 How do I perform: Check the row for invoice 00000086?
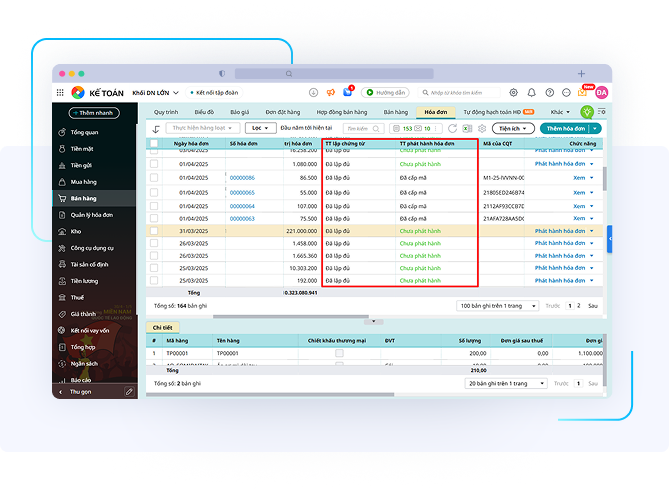coord(154,178)
